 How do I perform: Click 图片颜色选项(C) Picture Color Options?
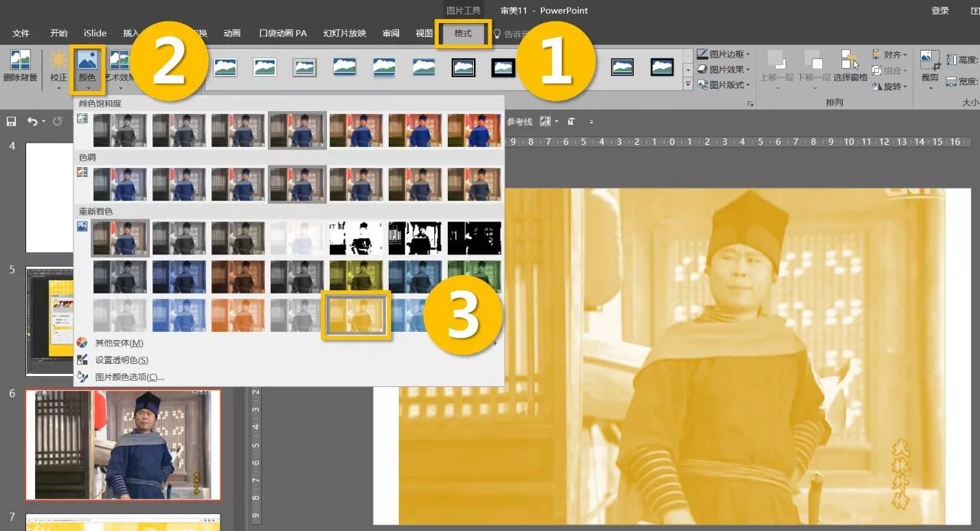(129, 377)
